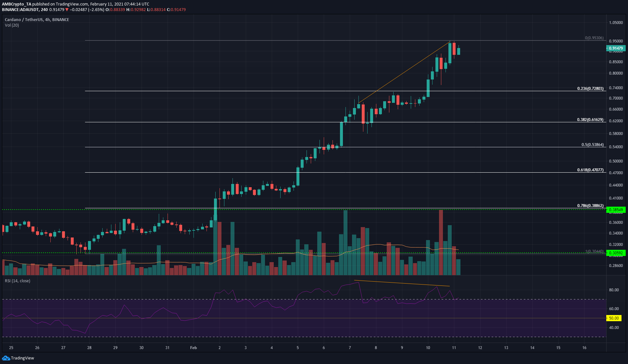Click the 0.50000 price axis label
Image resolution: width=628 pixels, height=364 pixels.
[616, 161]
